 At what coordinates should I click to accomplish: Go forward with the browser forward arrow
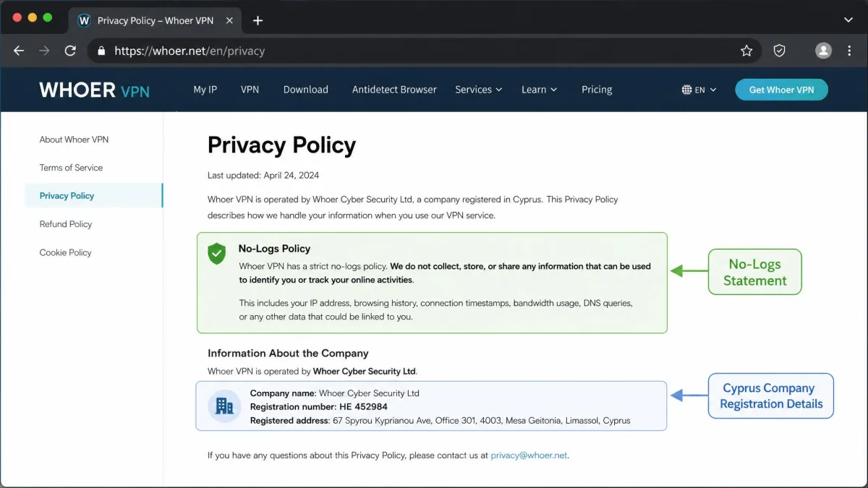44,51
